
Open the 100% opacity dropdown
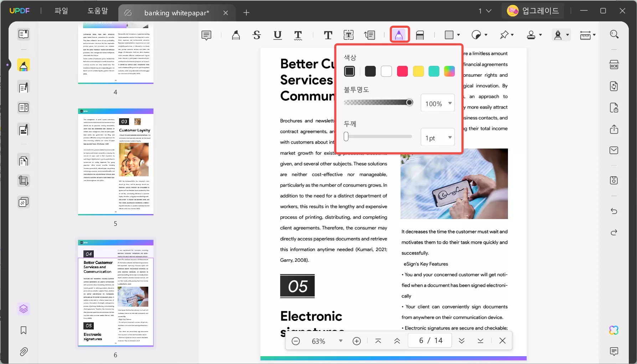438,103
